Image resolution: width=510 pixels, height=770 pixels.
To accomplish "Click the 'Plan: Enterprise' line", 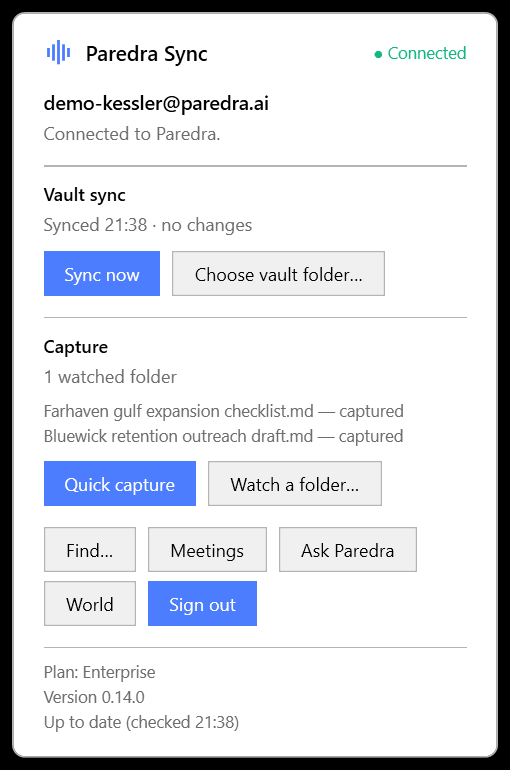I will tap(99, 672).
